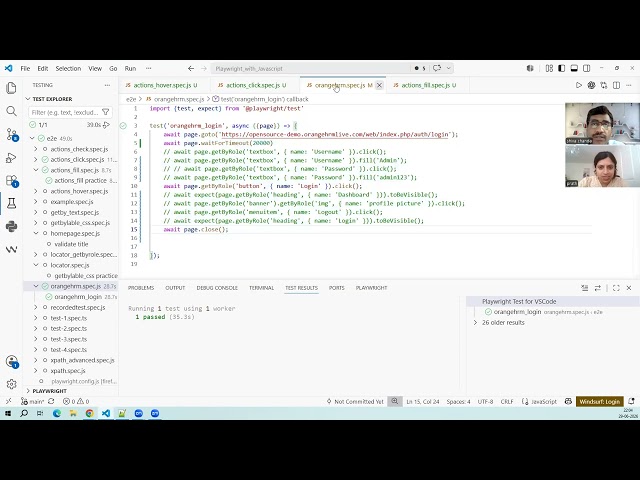640x480 pixels.
Task: Collapse homepage.spec.js in test tree
Action: [x=36, y=233]
